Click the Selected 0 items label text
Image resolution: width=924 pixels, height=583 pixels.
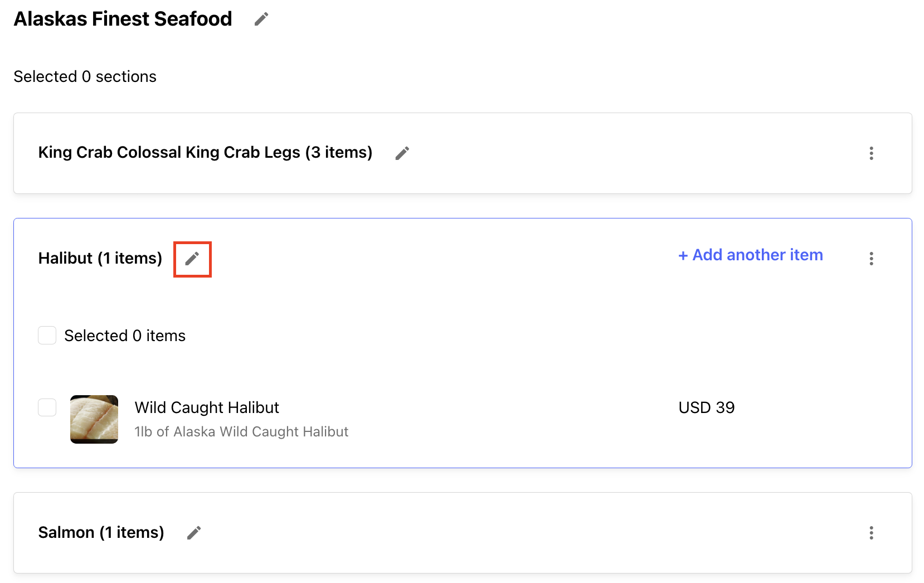point(125,336)
